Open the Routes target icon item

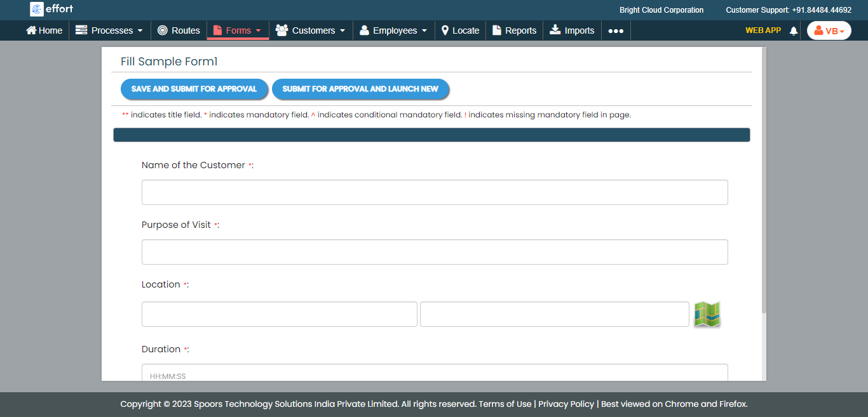[179, 30]
